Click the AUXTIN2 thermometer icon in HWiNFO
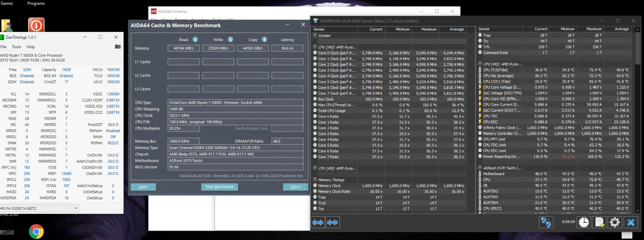This screenshot has height=240, width=644. pyautogui.click(x=480, y=191)
